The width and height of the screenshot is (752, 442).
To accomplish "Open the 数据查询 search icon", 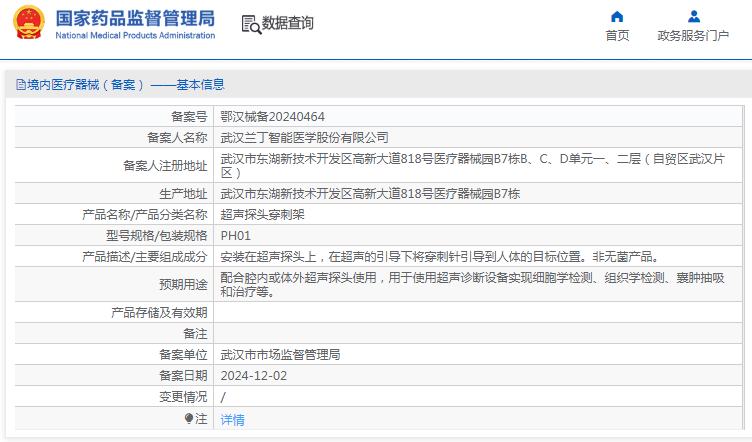I will pos(251,24).
